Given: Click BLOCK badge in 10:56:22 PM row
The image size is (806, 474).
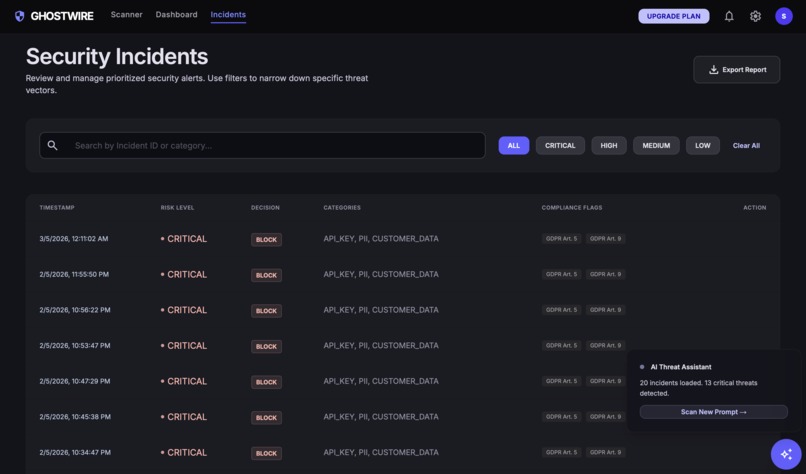Looking at the screenshot, I should pos(266,311).
